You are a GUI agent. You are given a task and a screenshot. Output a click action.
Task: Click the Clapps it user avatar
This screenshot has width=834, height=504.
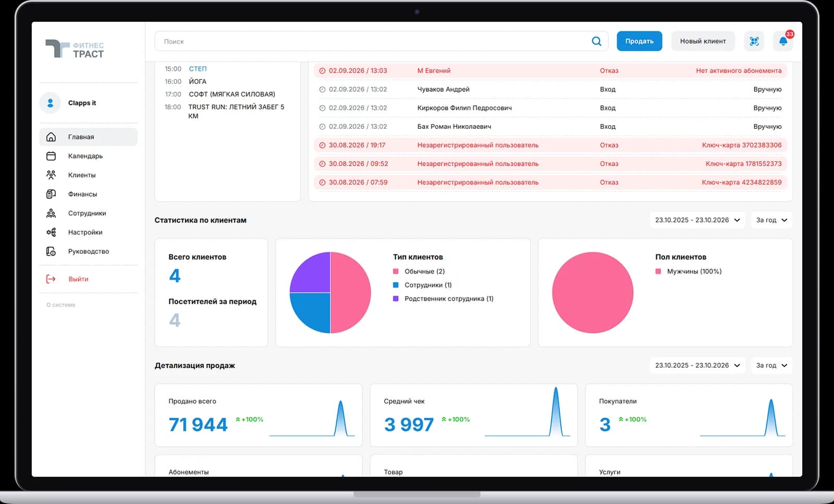[x=51, y=103]
